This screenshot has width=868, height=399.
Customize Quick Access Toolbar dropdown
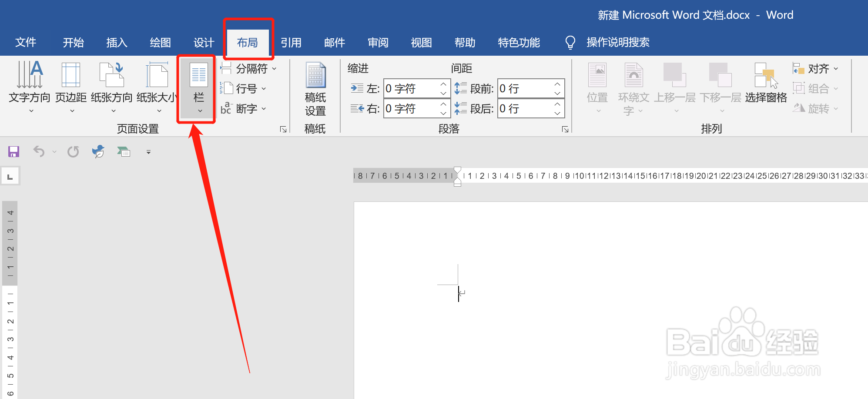[x=148, y=152]
